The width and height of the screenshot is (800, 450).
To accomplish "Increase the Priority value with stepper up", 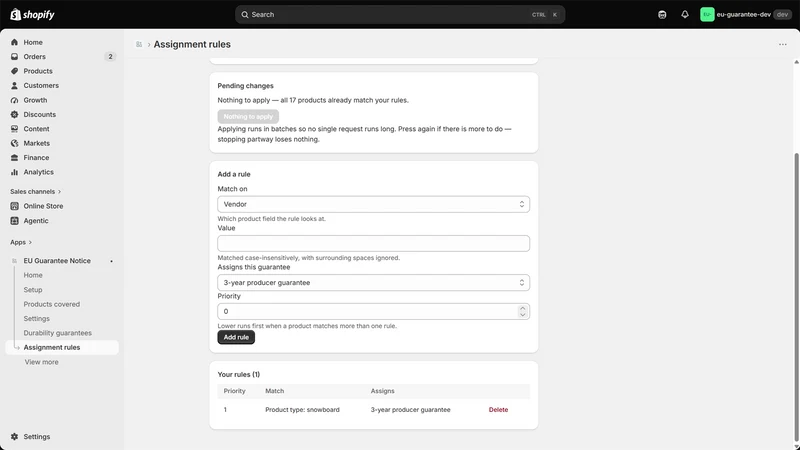I will 522,308.
